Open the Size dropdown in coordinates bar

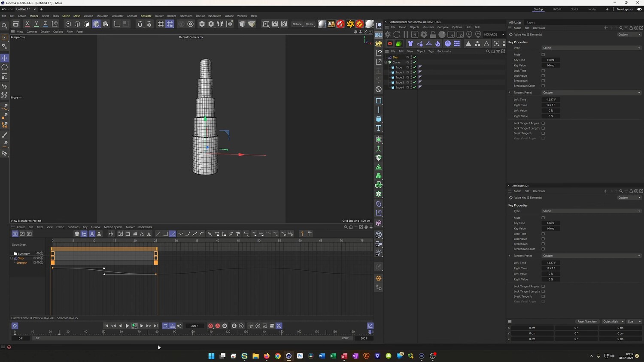(634, 322)
